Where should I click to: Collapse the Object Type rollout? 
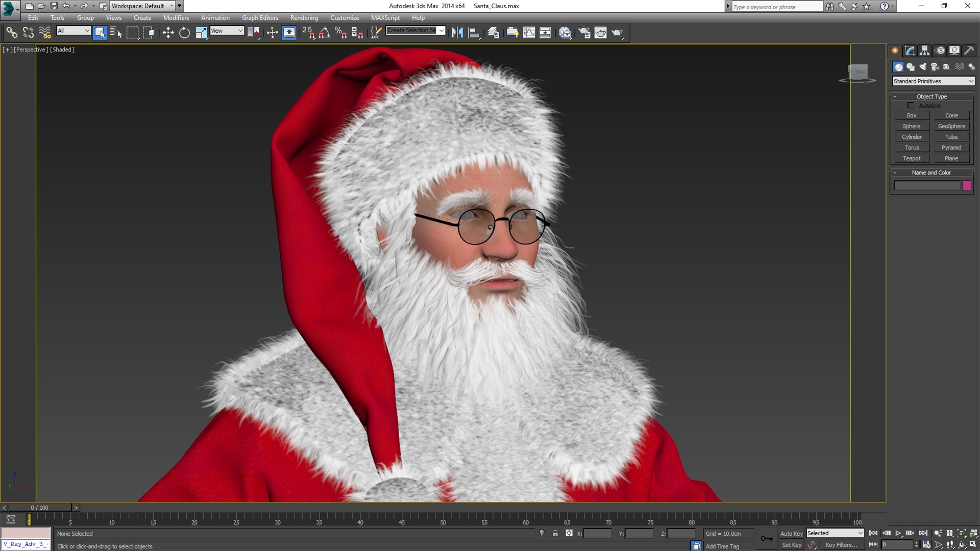tap(932, 96)
